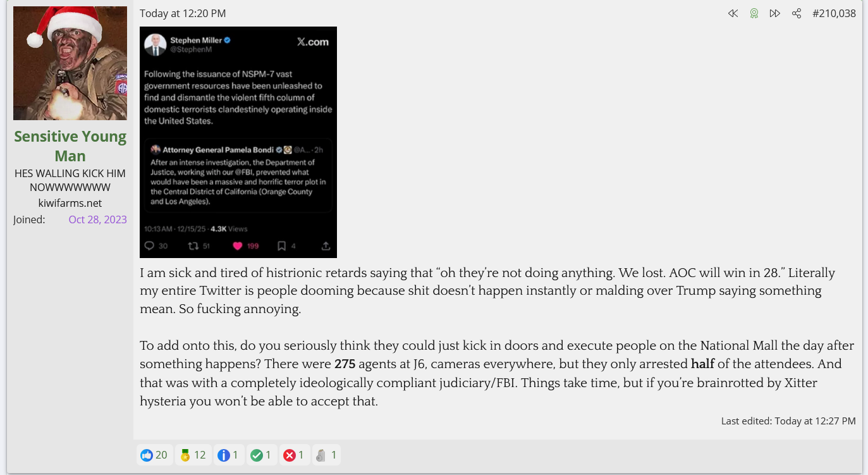Click the thumbs-up Like reaction
Viewport: 868px width, 475px height.
[x=147, y=455]
